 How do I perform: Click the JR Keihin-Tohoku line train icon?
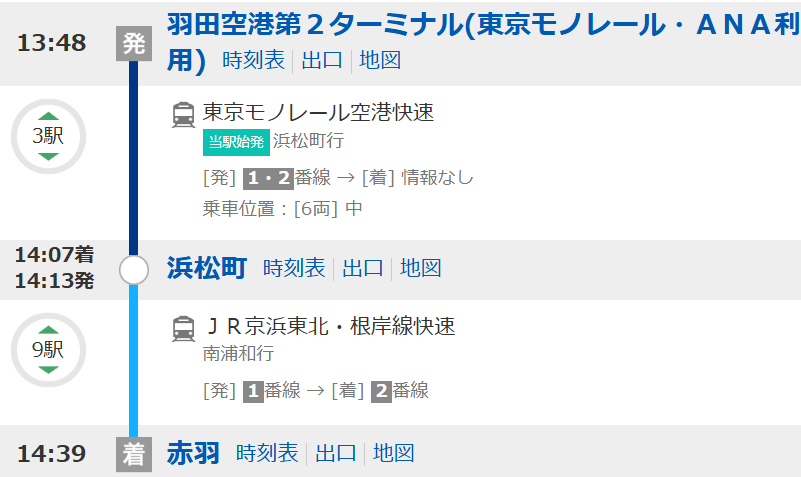tap(183, 328)
